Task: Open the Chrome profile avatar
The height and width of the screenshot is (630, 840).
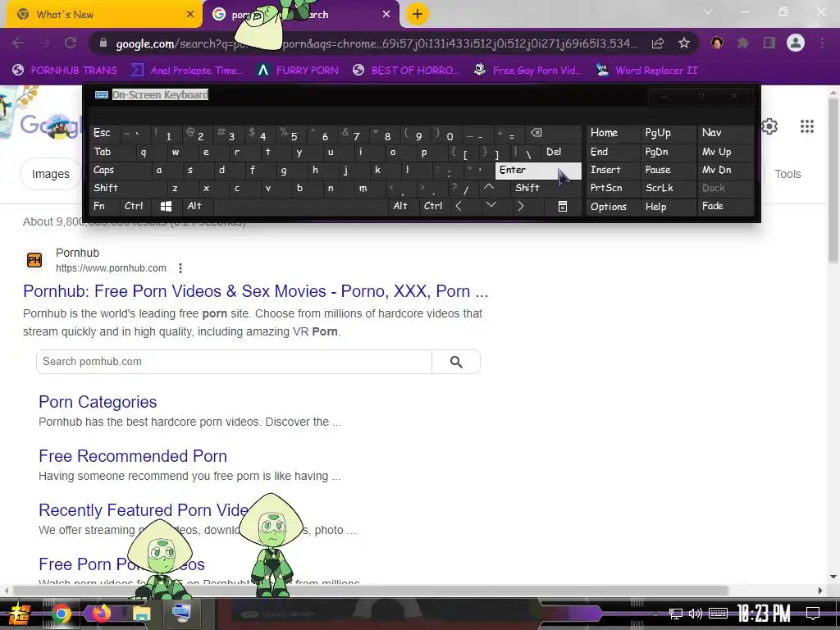Action: [796, 43]
